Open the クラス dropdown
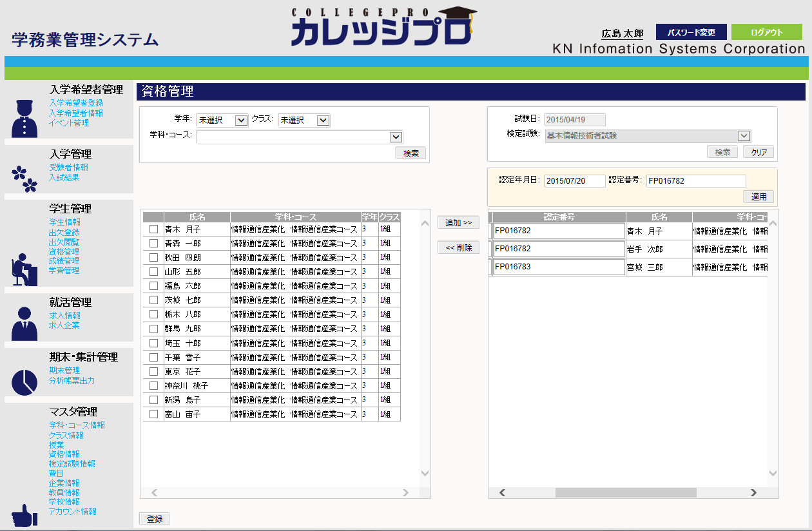This screenshot has width=812, height=531. [x=304, y=120]
